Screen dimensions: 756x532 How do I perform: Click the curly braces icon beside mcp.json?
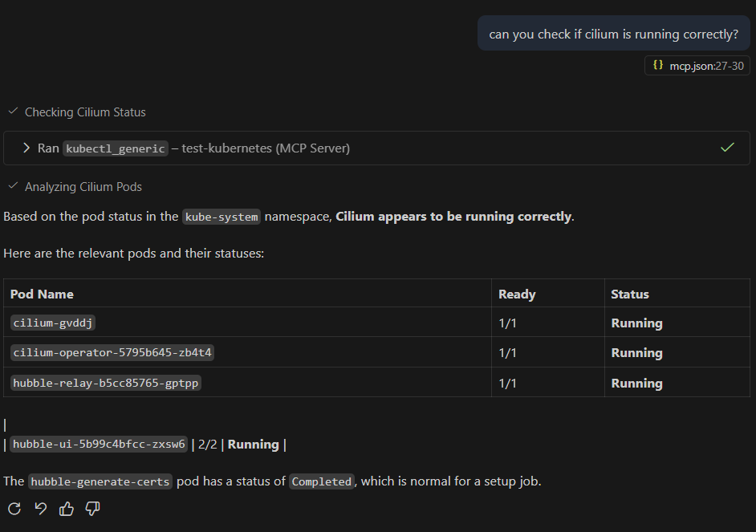tap(657, 66)
